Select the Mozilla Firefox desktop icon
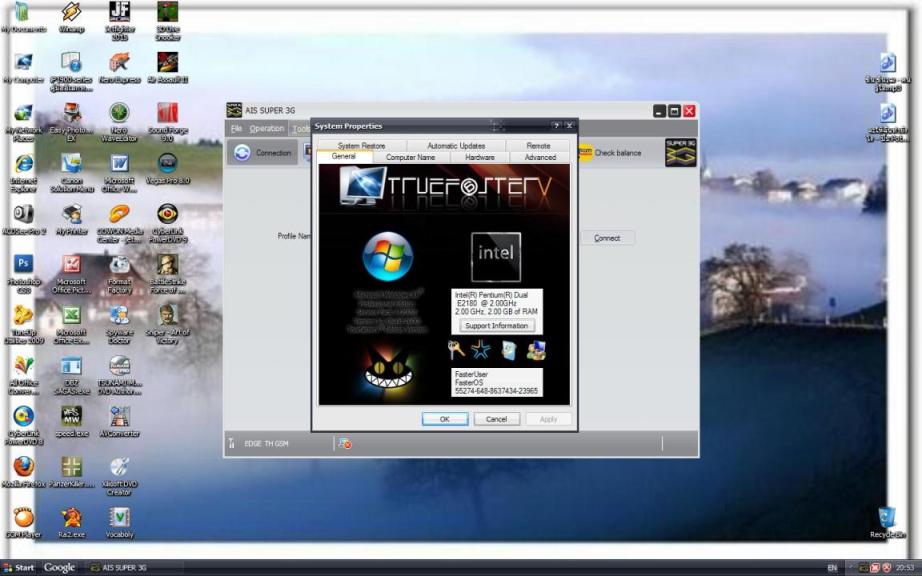The height and width of the screenshot is (576, 922). point(24,473)
